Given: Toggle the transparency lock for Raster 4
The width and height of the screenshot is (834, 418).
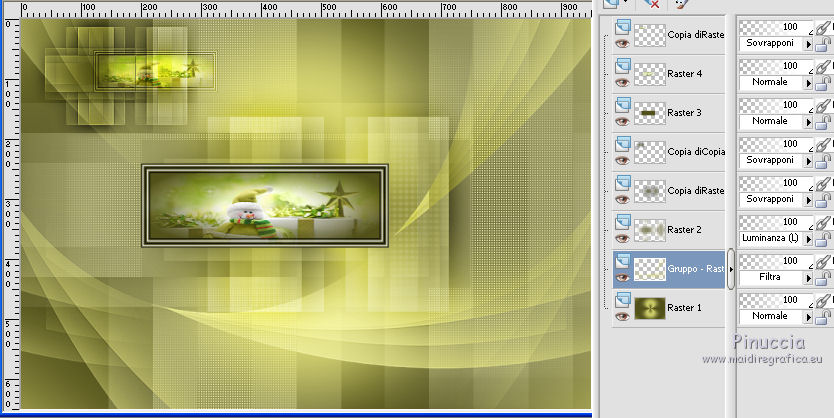Looking at the screenshot, I should tap(822, 83).
